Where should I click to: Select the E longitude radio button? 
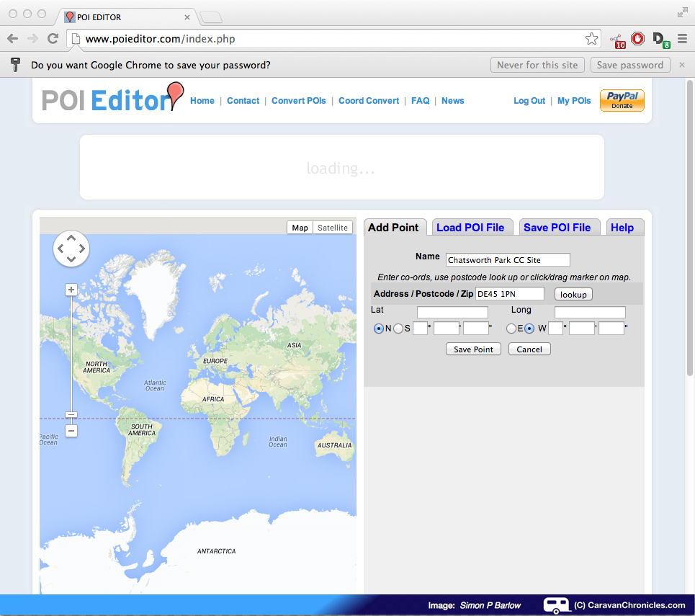[x=511, y=329]
